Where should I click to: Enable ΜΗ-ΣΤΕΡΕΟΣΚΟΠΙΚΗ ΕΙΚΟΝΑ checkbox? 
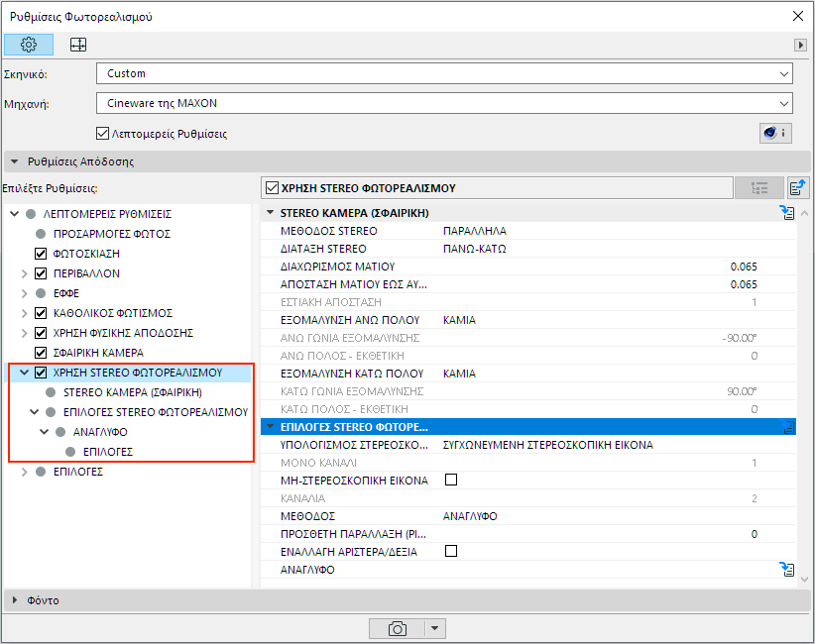451,480
